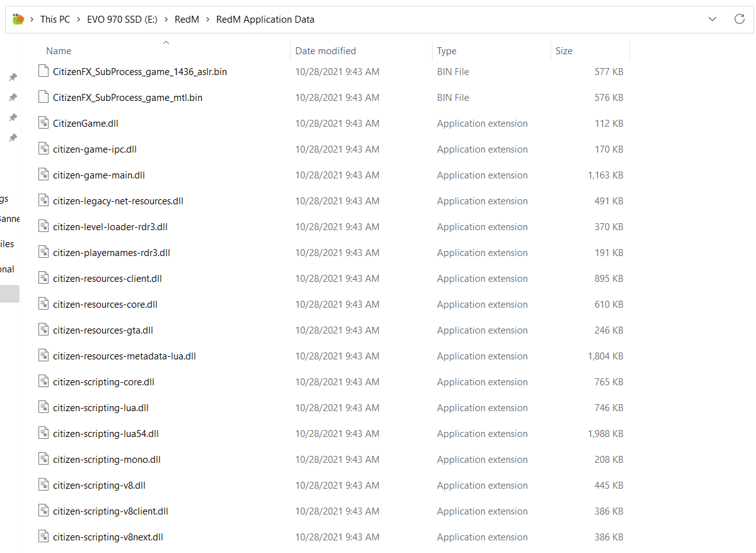
Task: Select file name citizen-scripting-lua54.dll
Action: tap(105, 434)
